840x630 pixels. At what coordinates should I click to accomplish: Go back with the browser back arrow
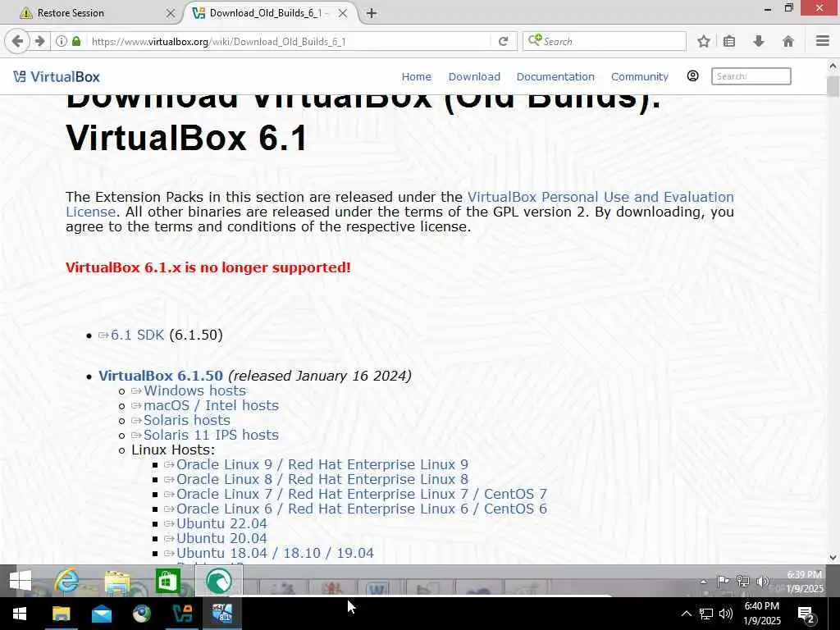tap(17, 41)
